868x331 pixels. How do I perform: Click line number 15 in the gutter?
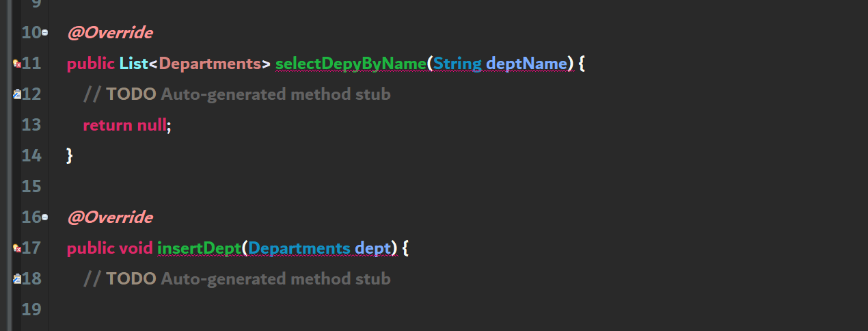[31, 186]
